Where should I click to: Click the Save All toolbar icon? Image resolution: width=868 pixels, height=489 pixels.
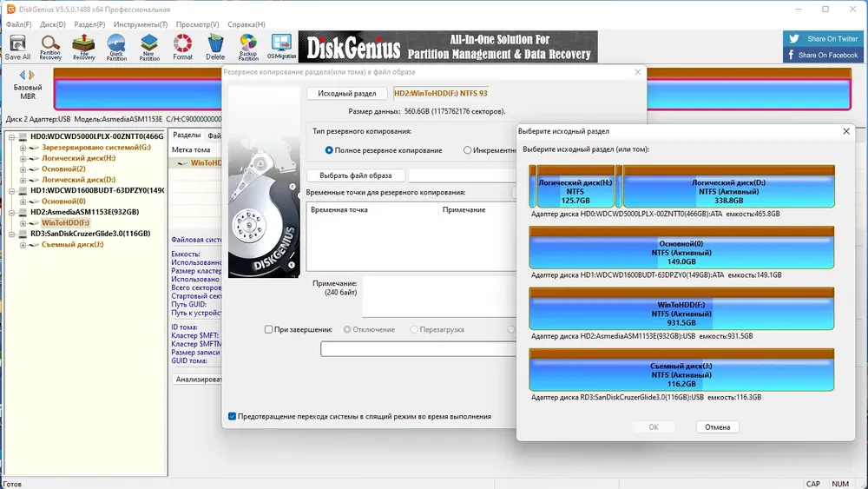tap(17, 47)
